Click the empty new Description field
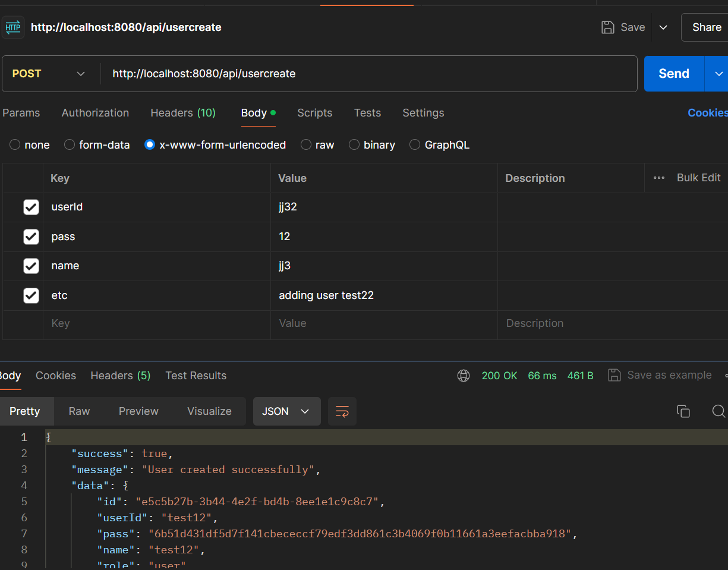 613,324
